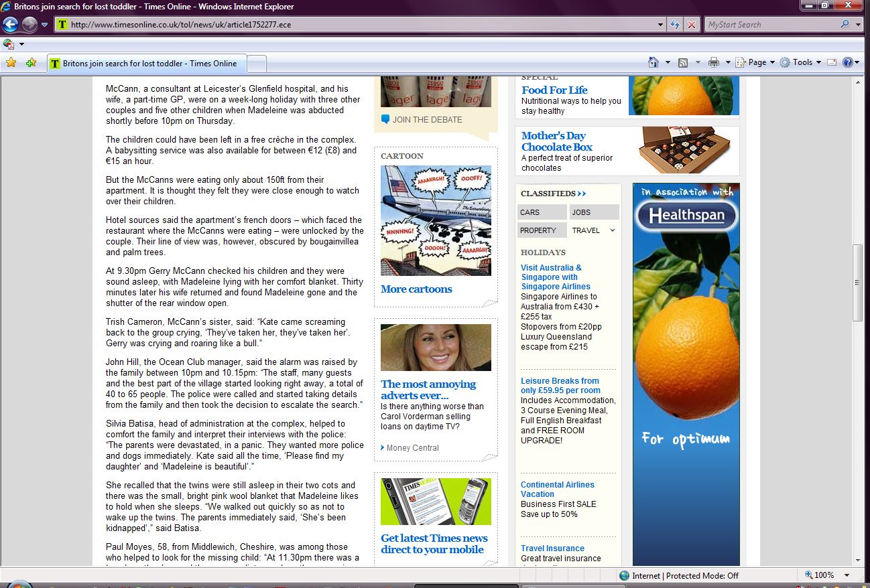Open the zoom level dropdown arrow
This screenshot has height=588, width=870.
coord(847,575)
